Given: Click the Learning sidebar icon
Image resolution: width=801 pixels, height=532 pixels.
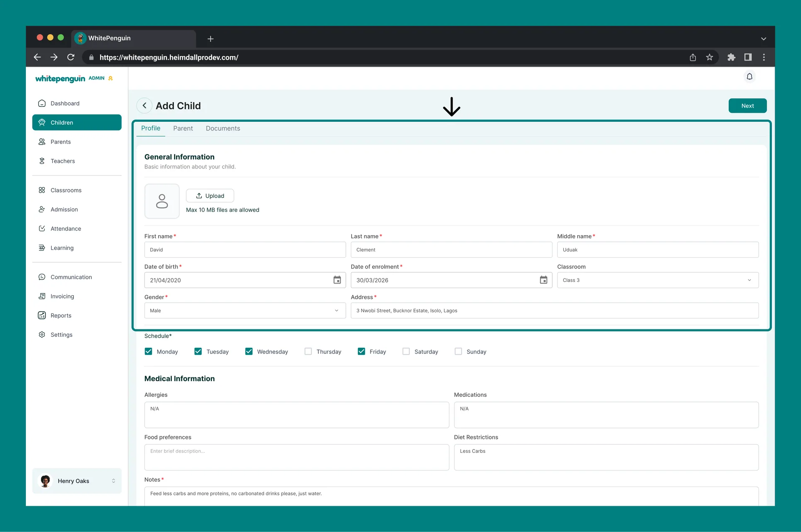Looking at the screenshot, I should pos(42,248).
